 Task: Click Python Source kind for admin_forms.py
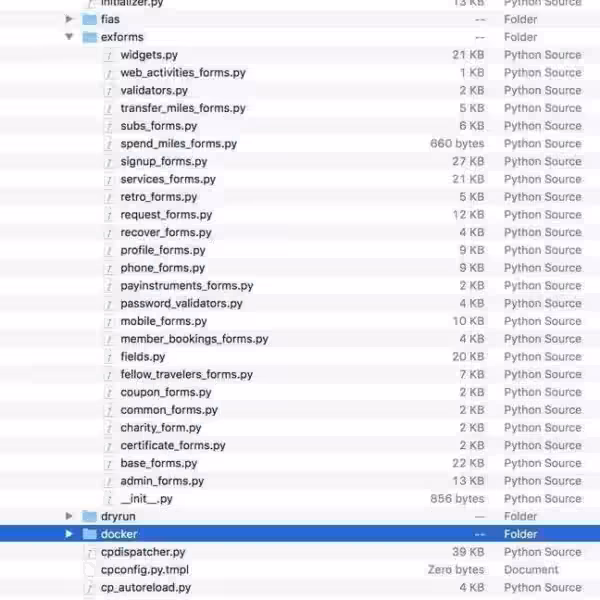pyautogui.click(x=542, y=481)
